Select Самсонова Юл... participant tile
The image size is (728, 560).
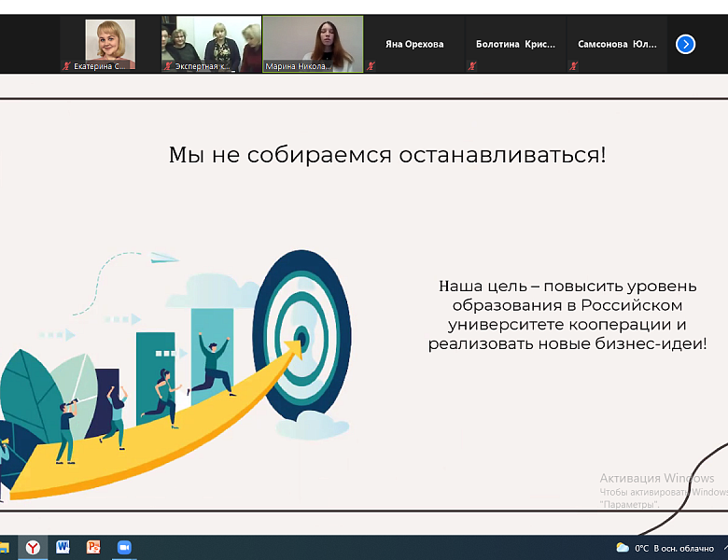tap(617, 44)
